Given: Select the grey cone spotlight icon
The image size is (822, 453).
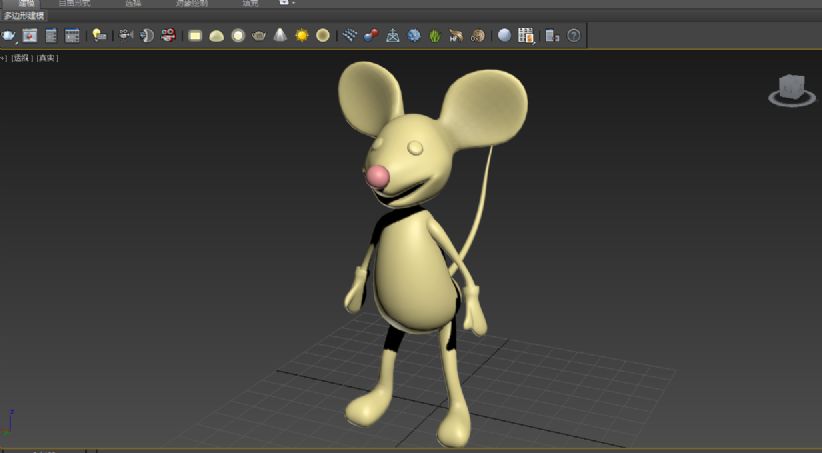Looking at the screenshot, I should coord(280,35).
